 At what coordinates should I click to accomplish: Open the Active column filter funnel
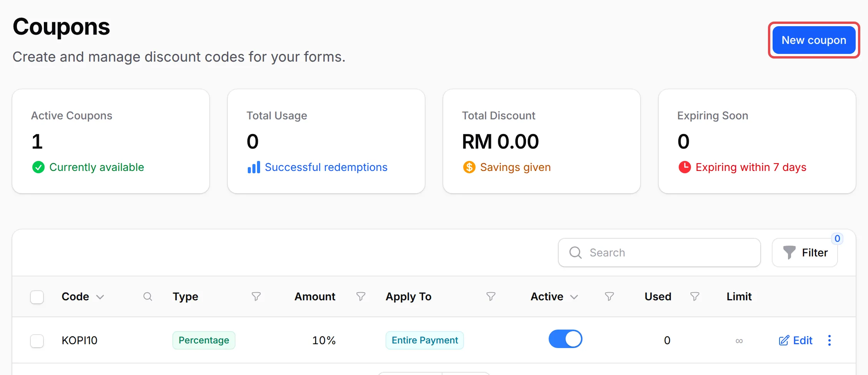pyautogui.click(x=609, y=296)
